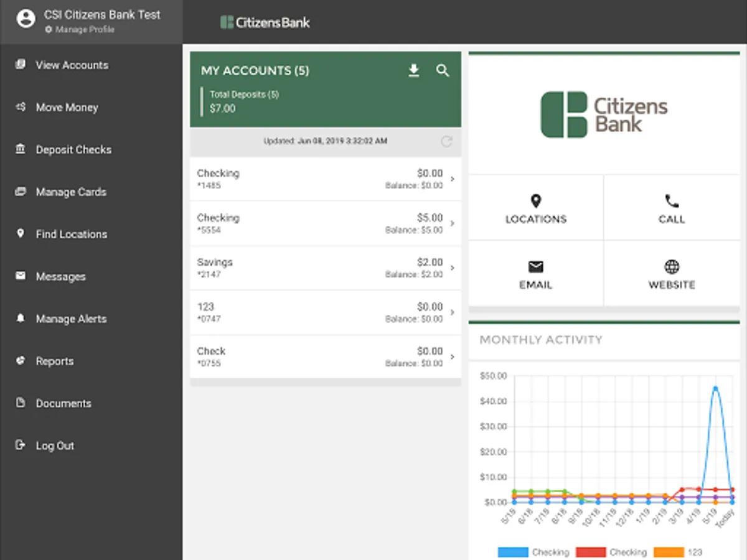Image resolution: width=747 pixels, height=560 pixels.
Task: Open the LOCATIONS label
Action: coord(536,219)
